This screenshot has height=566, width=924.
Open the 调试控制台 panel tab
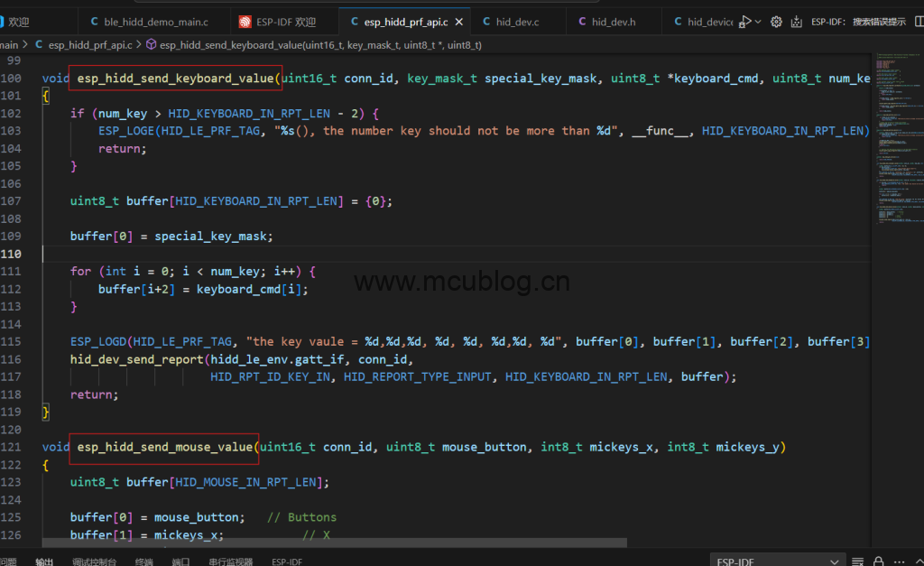pyautogui.click(x=94, y=561)
